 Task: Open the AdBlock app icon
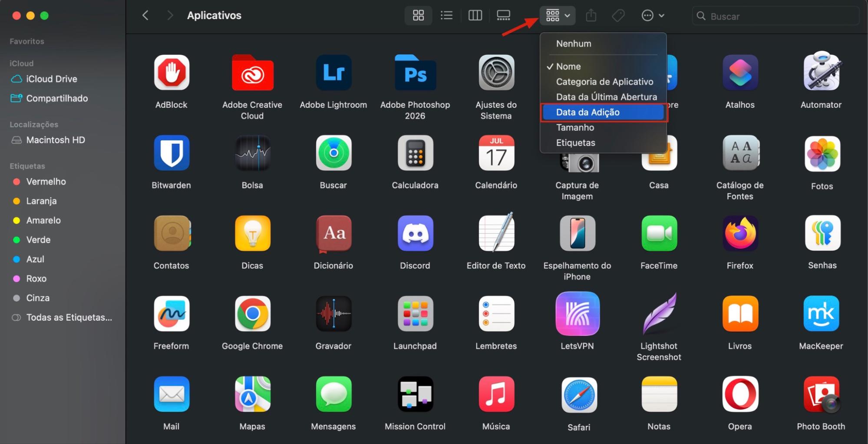(x=172, y=72)
